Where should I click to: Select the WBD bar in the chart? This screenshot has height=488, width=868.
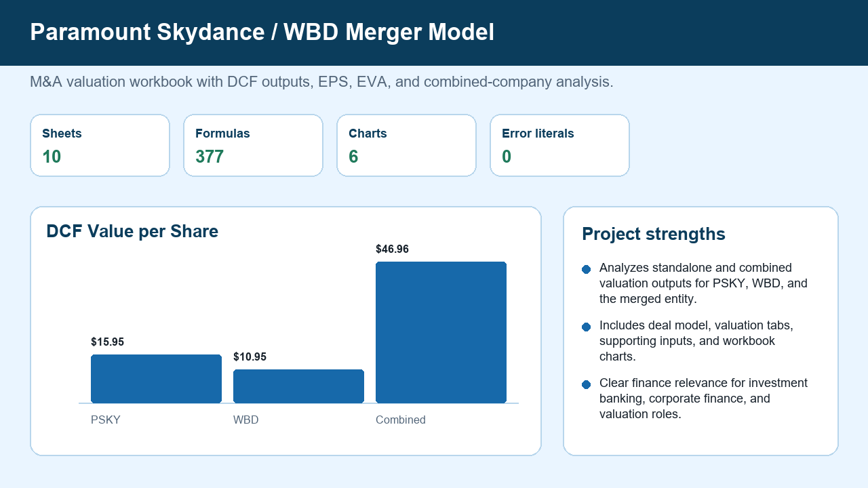pos(298,386)
